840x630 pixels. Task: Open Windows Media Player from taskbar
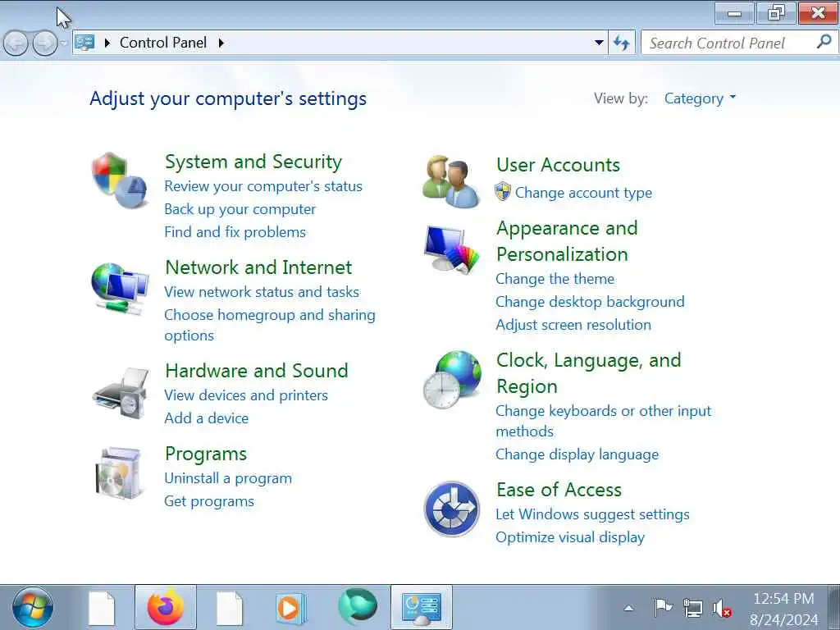pos(290,608)
